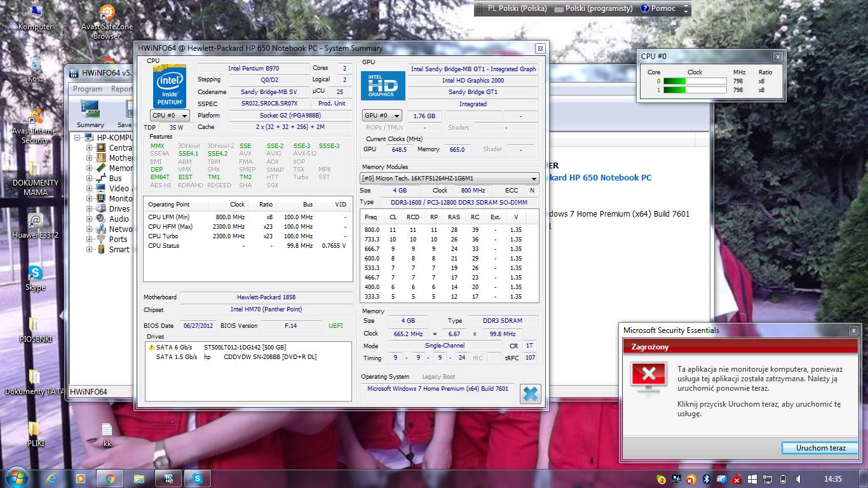868x488 pixels.
Task: Open Avast SafeZone Browser desktop icon
Action: point(107,22)
